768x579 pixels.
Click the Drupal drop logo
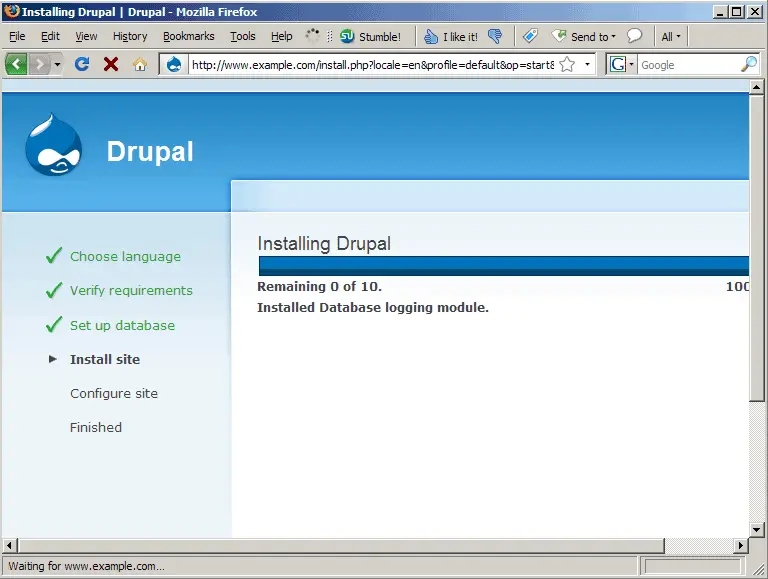pos(53,145)
